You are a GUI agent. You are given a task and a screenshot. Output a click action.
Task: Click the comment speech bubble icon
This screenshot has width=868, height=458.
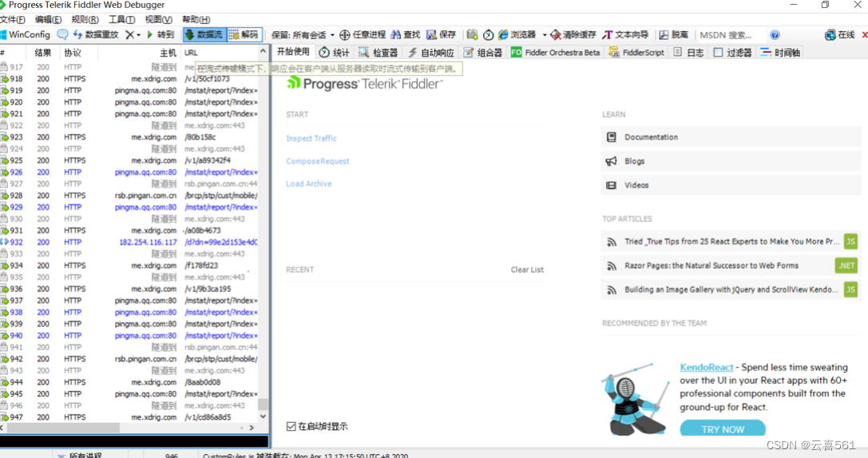62,34
